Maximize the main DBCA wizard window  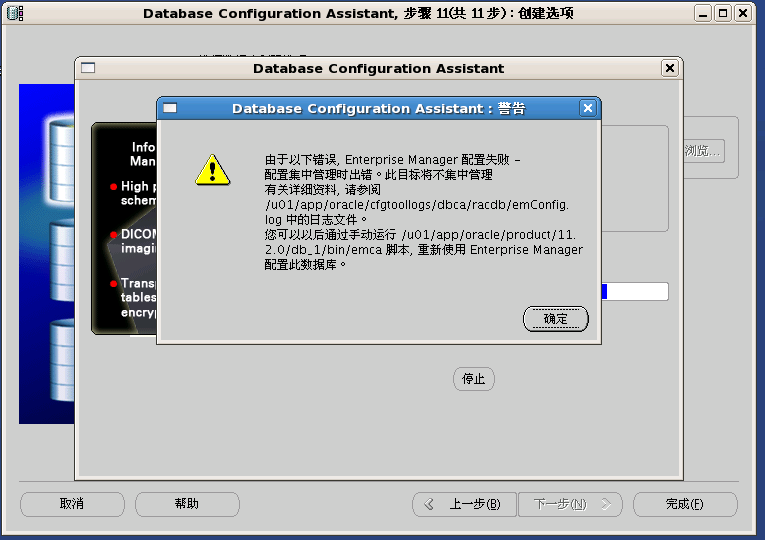pos(723,13)
